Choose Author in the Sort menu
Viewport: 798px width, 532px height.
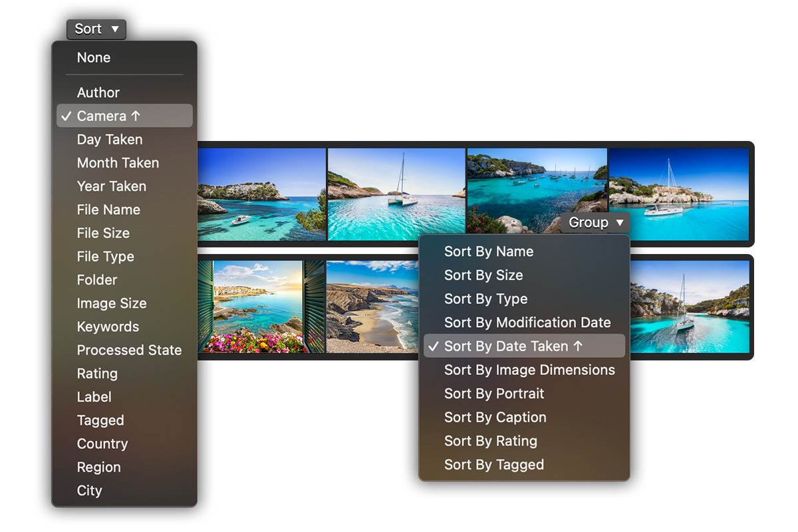pyautogui.click(x=124, y=92)
